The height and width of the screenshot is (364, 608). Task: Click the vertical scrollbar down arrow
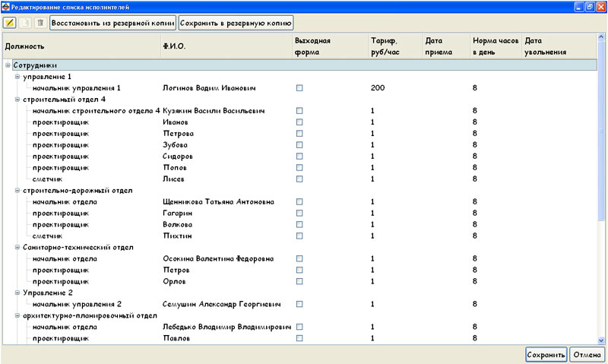click(602, 341)
